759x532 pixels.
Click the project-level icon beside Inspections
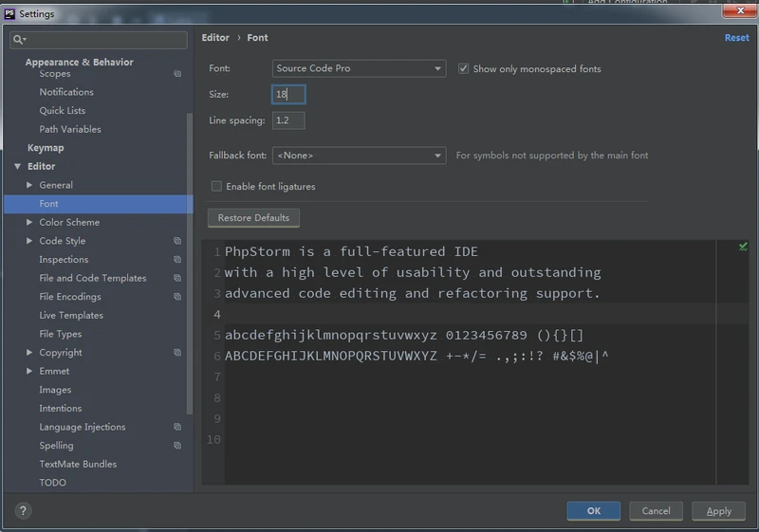tap(177, 260)
